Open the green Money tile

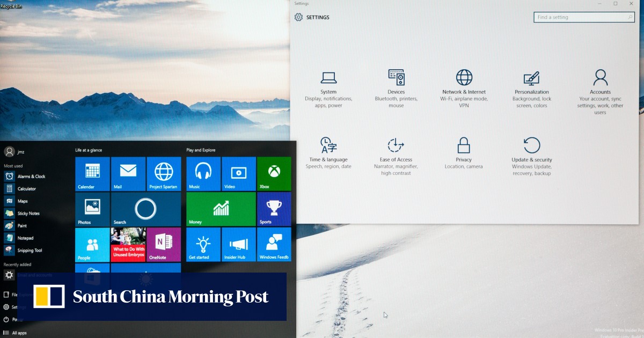(x=221, y=209)
